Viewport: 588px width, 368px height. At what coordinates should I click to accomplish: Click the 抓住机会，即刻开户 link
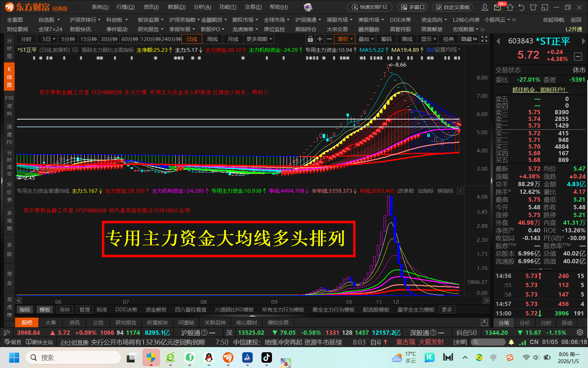pos(539,90)
